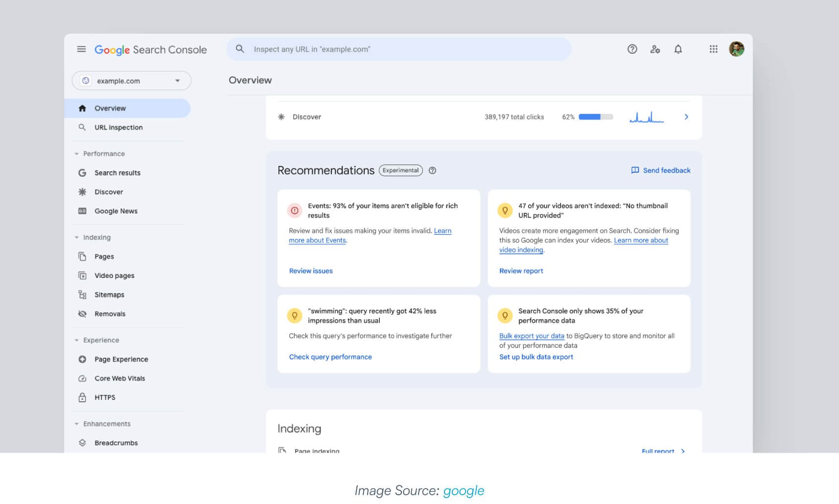Click the Discover 62% progress bar

click(x=595, y=117)
